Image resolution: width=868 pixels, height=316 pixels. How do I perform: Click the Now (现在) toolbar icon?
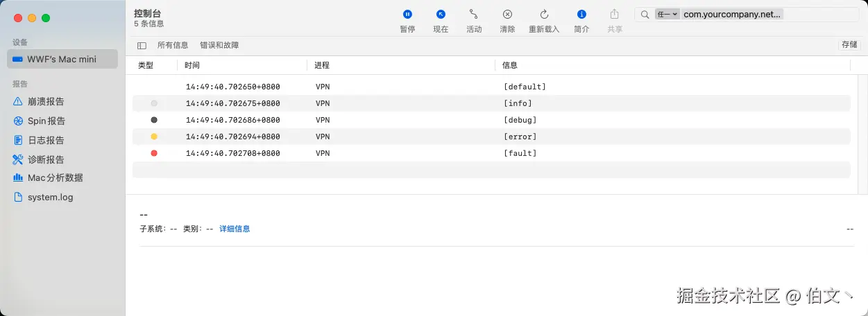pyautogui.click(x=441, y=15)
